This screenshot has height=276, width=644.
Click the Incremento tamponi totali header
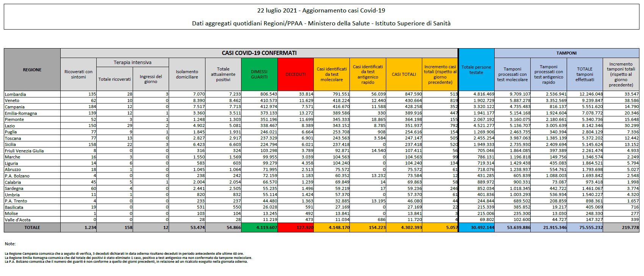[x=620, y=74]
